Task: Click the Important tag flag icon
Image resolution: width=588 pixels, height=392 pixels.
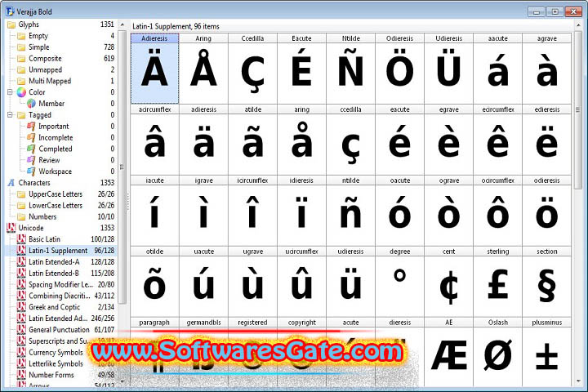Action: (x=31, y=126)
